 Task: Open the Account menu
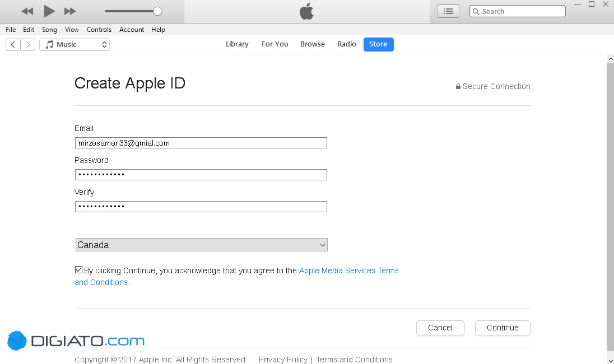(x=132, y=30)
